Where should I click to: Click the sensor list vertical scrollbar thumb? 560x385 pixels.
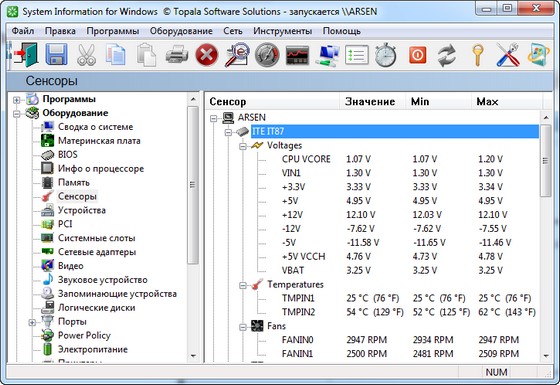[x=545, y=161]
